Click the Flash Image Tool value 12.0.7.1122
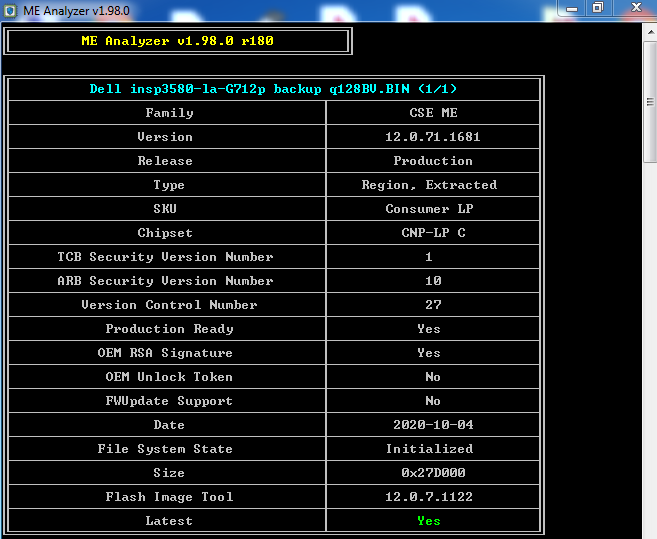The height and width of the screenshot is (539, 657). pyautogui.click(x=429, y=497)
